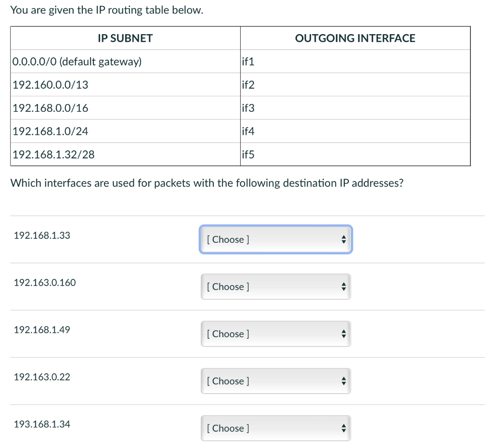Click the OUTGOING INTERFACE column header

355,38
